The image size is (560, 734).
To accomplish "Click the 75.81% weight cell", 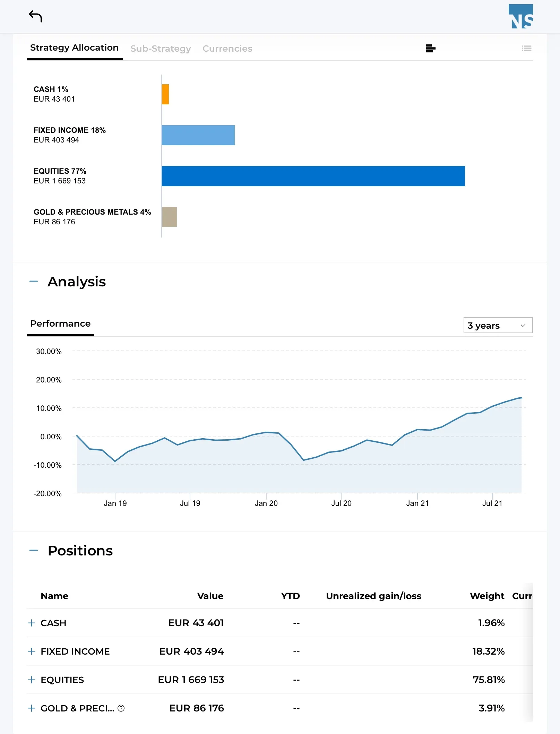I will [x=489, y=680].
